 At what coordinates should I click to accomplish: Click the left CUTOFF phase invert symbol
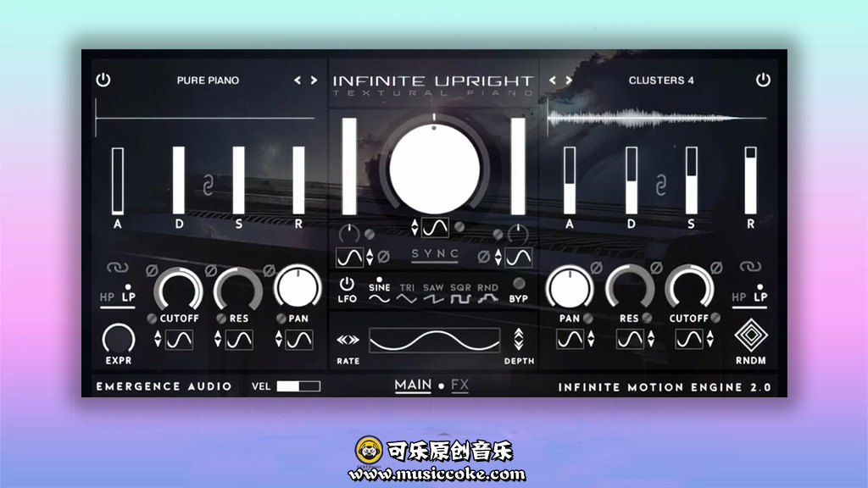(152, 270)
